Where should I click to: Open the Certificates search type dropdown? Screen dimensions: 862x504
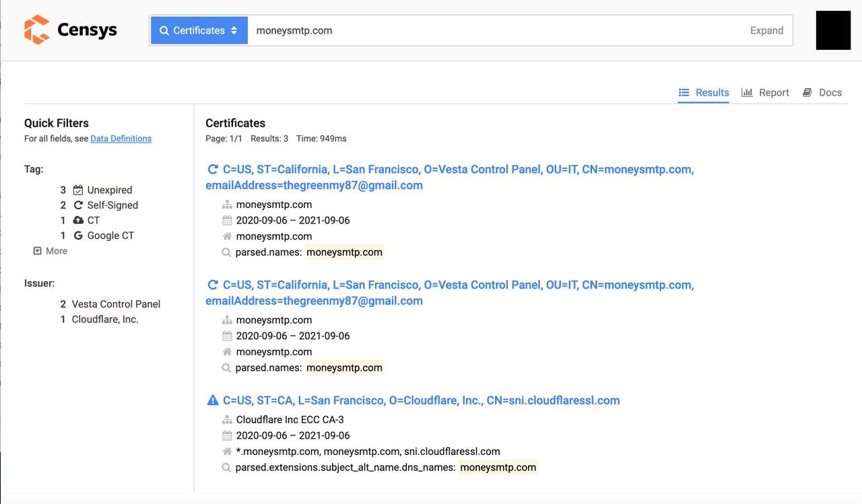199,30
